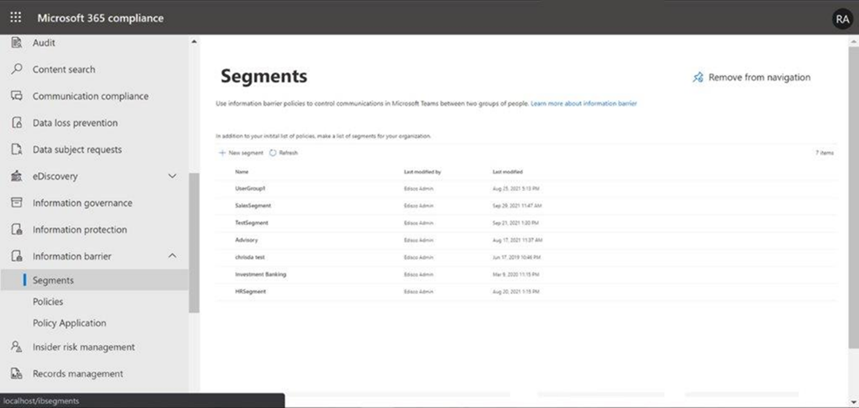The width and height of the screenshot is (859, 408).
Task: Go to Communication compliance
Action: pyautogui.click(x=90, y=96)
